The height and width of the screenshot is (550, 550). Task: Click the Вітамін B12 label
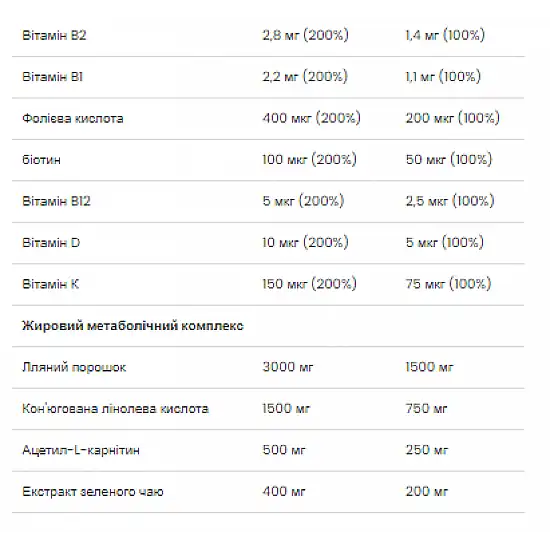coord(56,201)
